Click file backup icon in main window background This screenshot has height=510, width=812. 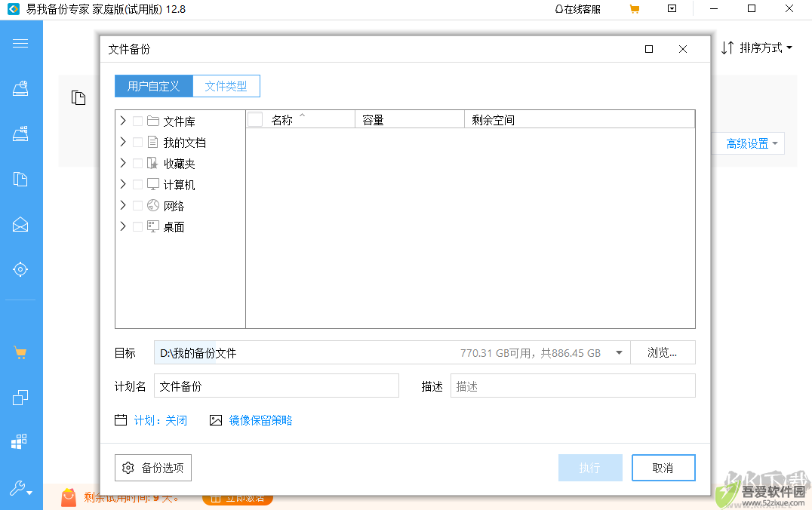(x=78, y=97)
